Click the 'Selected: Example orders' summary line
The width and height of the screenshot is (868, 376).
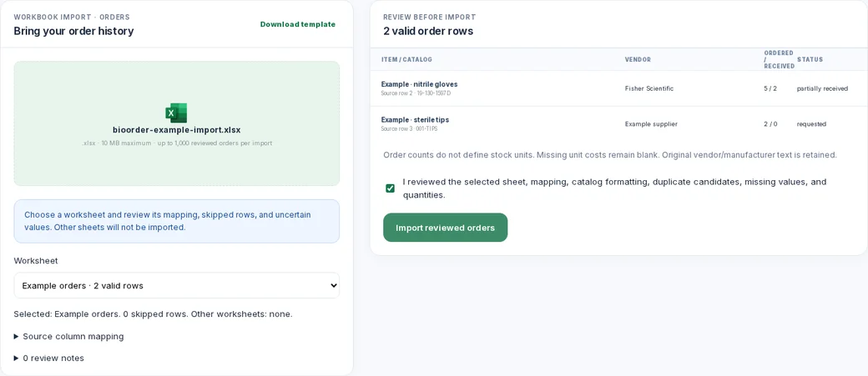pos(153,314)
